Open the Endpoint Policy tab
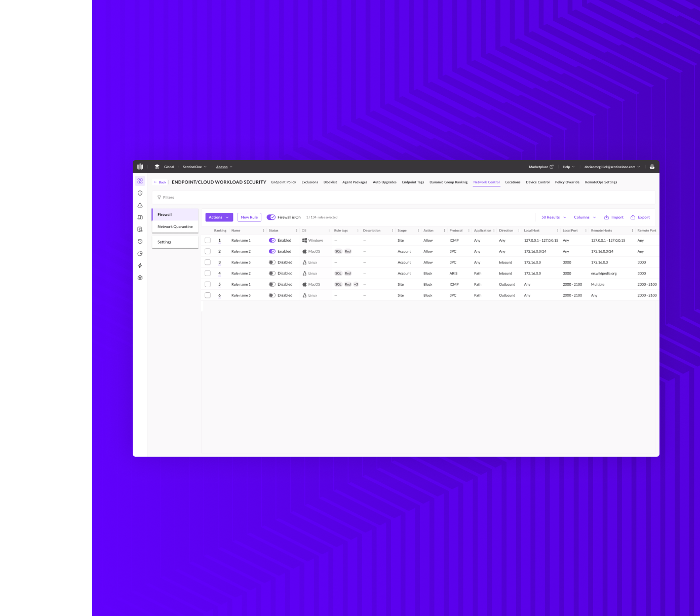 (x=284, y=182)
